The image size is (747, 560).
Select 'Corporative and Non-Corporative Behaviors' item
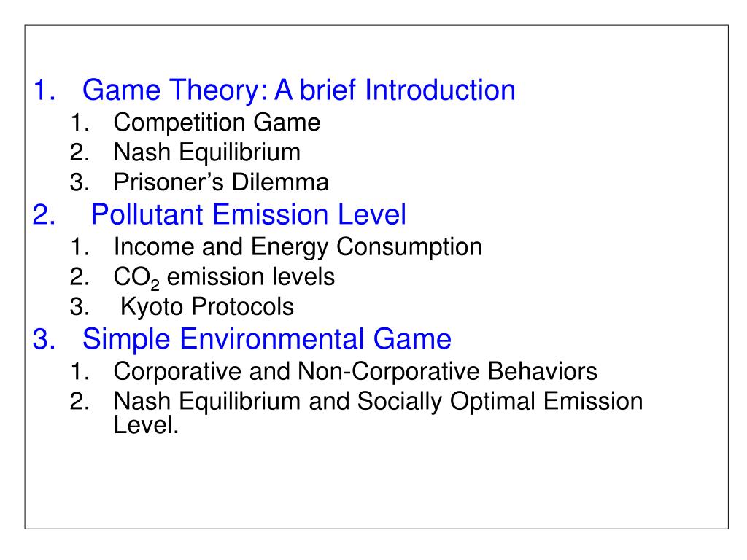355,371
